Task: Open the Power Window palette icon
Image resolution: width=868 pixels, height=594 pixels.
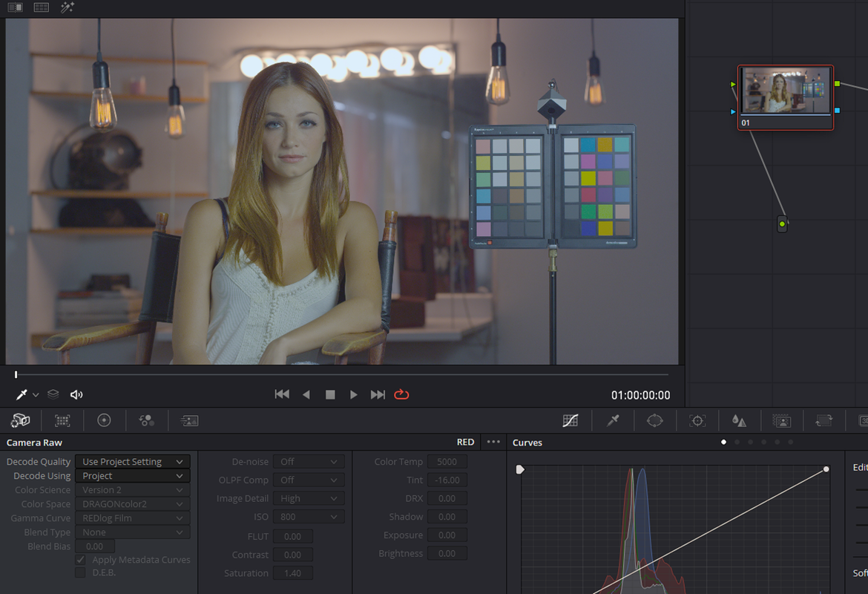Action: point(655,420)
